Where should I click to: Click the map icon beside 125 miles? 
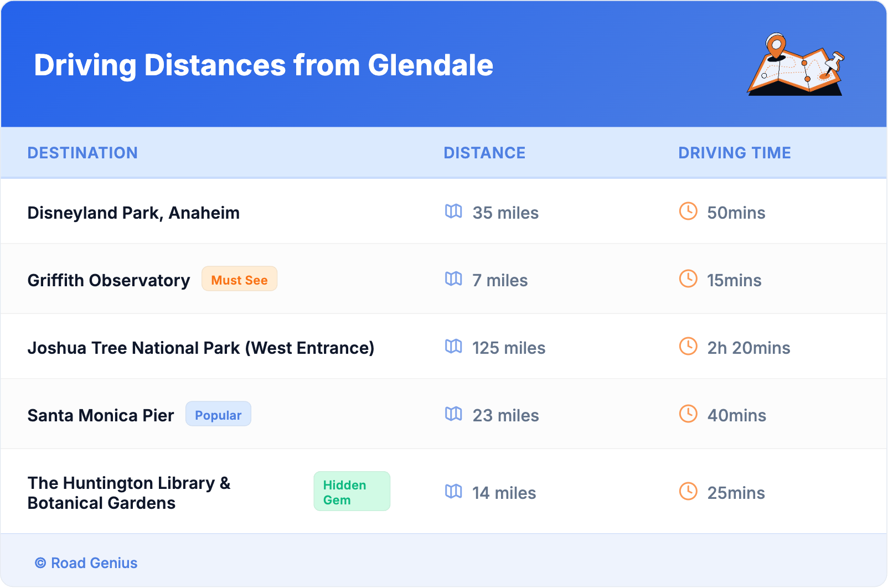coord(453,346)
